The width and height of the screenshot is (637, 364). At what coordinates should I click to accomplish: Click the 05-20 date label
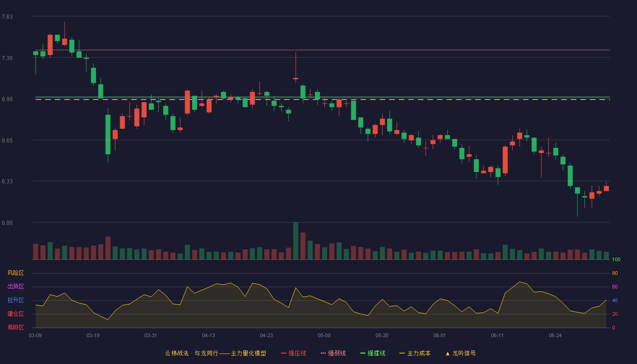[382, 335]
